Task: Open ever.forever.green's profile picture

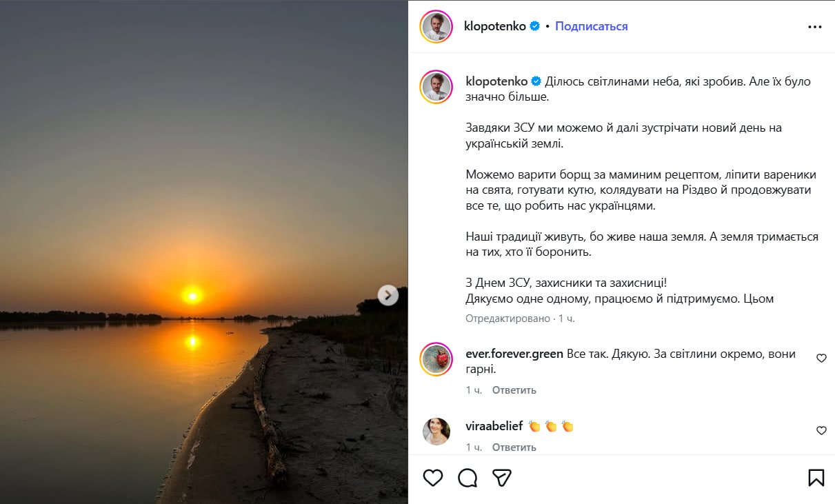Action: coord(436,359)
